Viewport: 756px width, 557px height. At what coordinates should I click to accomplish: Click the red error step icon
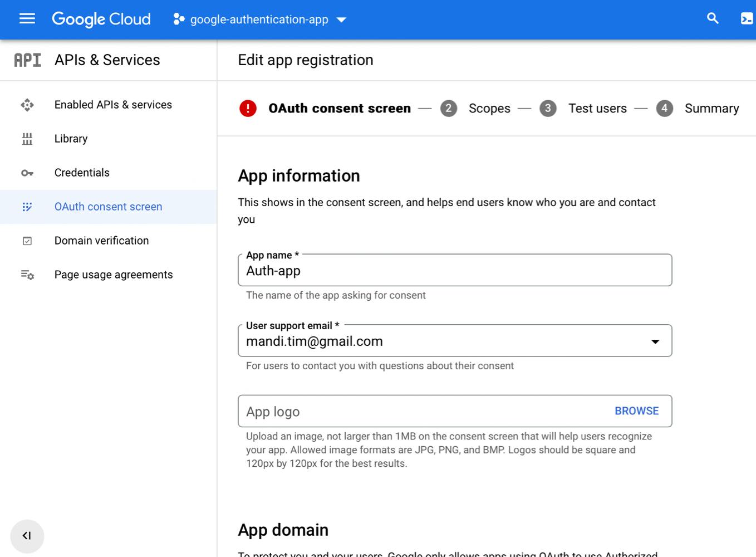point(248,108)
